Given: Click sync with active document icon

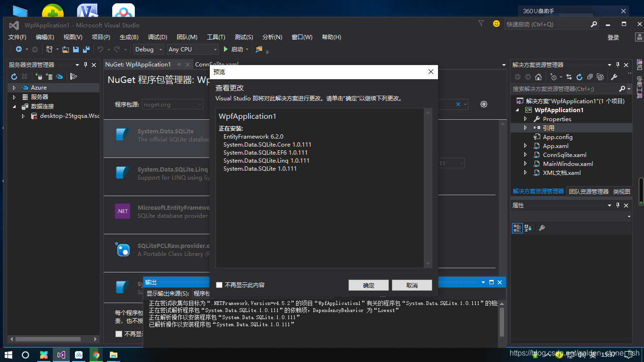Looking at the screenshot, I should tap(569, 77).
